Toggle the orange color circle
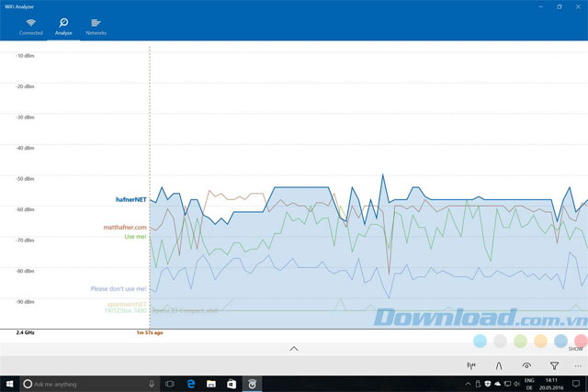The width and height of the screenshot is (588, 392). point(540,341)
